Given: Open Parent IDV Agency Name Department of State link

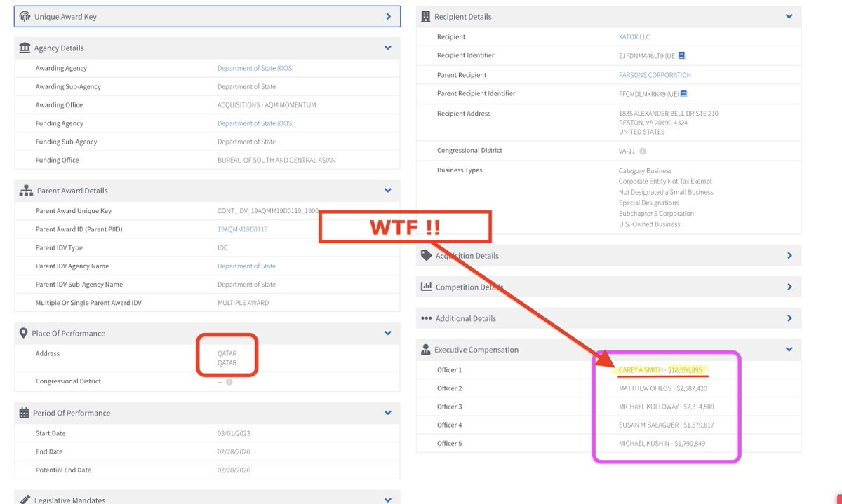Looking at the screenshot, I should point(246,266).
